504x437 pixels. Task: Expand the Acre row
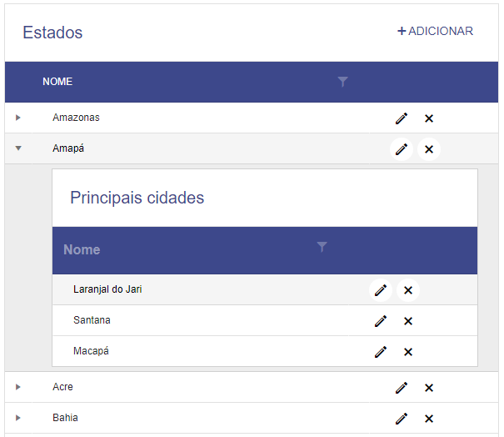click(18, 387)
